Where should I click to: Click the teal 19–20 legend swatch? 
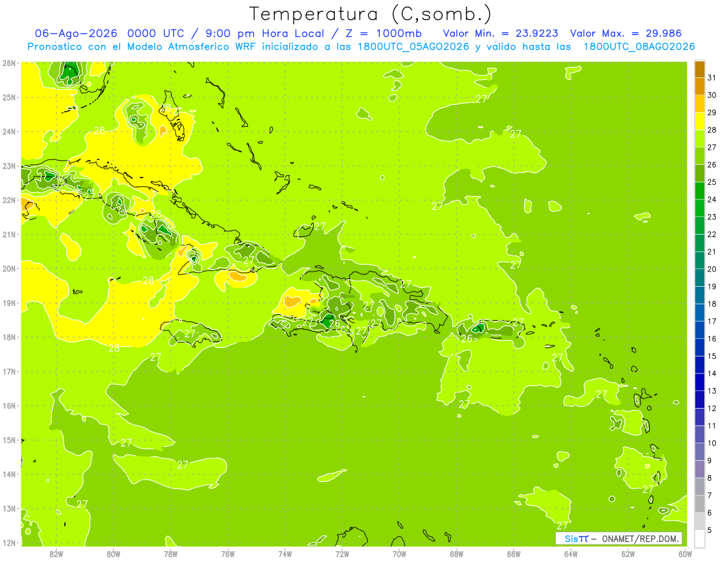(699, 278)
